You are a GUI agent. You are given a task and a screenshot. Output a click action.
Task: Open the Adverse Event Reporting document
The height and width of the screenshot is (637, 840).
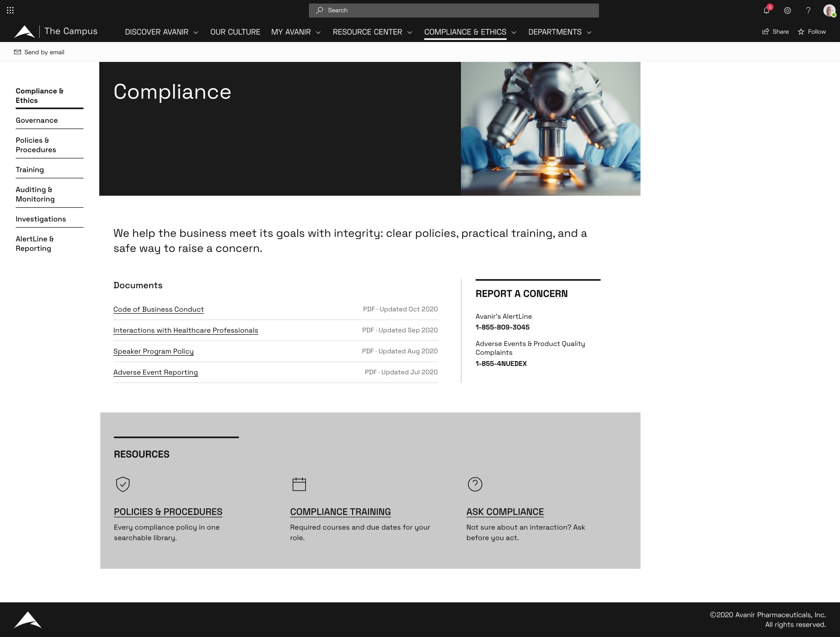click(155, 373)
